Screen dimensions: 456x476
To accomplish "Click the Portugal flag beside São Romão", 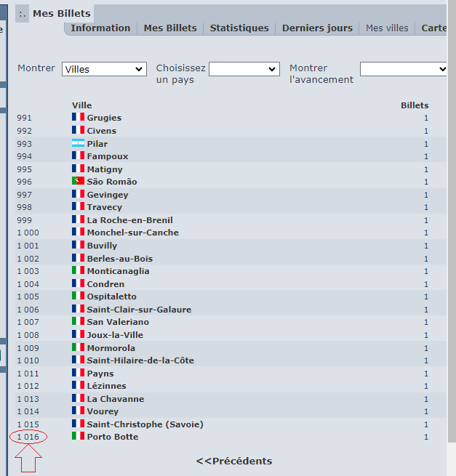I will pyautogui.click(x=78, y=181).
